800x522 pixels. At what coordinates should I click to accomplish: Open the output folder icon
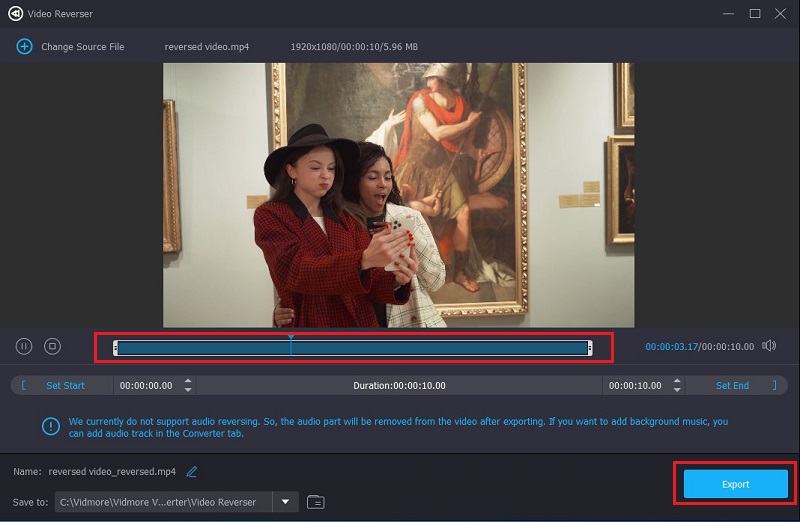point(316,502)
